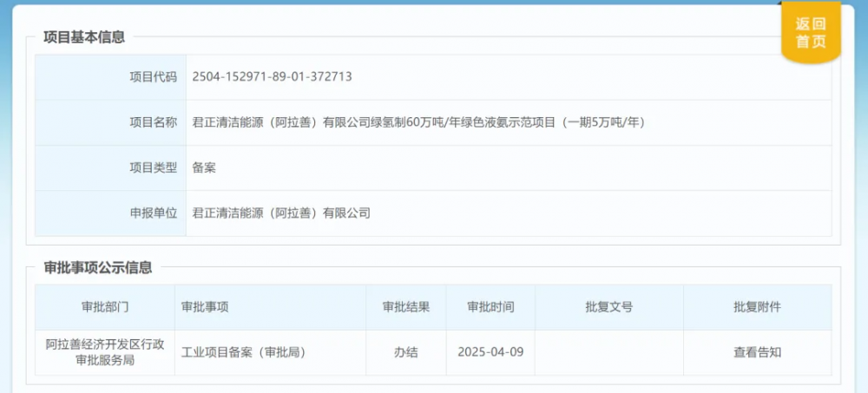Click the 批复附件 column header
Viewport: 868px width, 393px height.
coord(757,307)
